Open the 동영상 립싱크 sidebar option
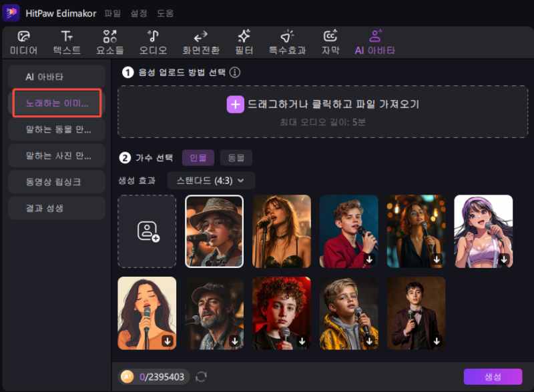 coord(57,181)
